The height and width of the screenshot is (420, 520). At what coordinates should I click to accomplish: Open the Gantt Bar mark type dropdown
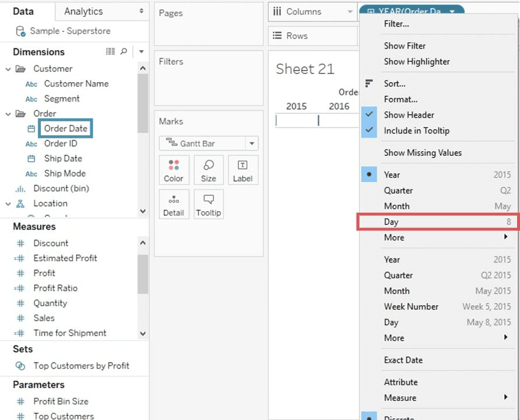pos(252,143)
